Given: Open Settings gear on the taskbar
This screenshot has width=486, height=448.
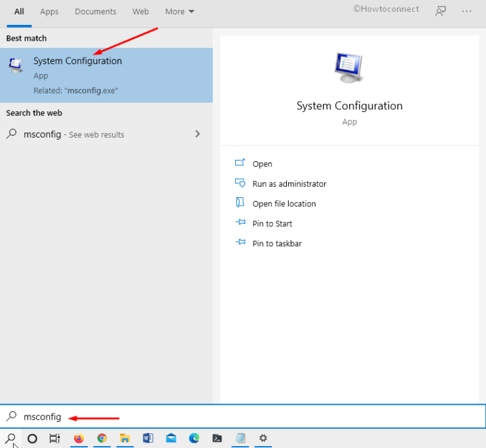Looking at the screenshot, I should (263, 438).
